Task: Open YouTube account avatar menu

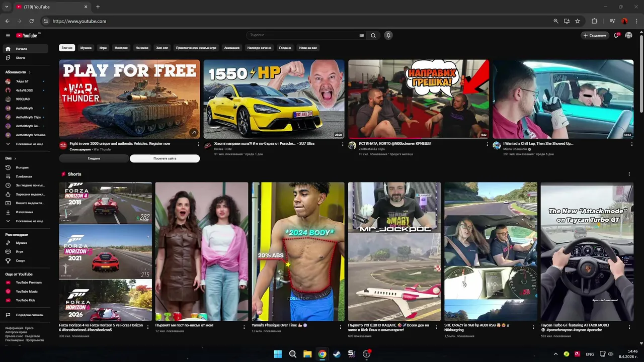Action: coord(628,35)
